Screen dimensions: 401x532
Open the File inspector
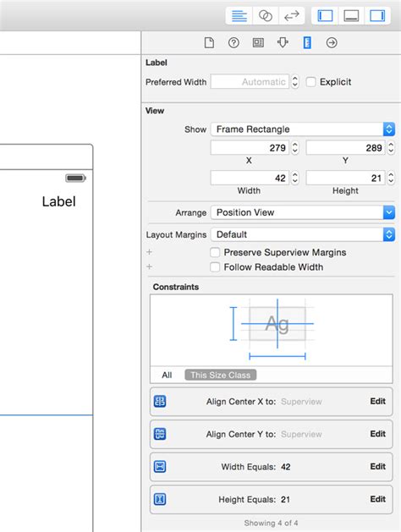coord(209,43)
